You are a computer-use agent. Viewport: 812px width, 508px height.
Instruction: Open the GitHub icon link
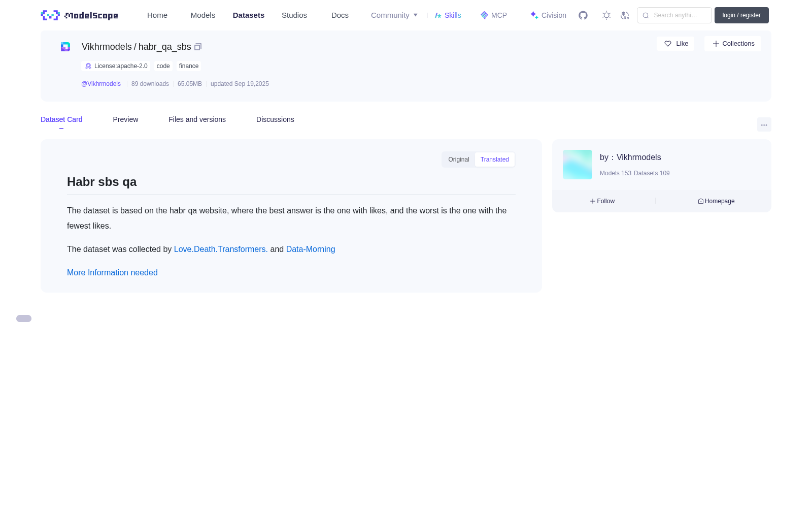point(583,15)
